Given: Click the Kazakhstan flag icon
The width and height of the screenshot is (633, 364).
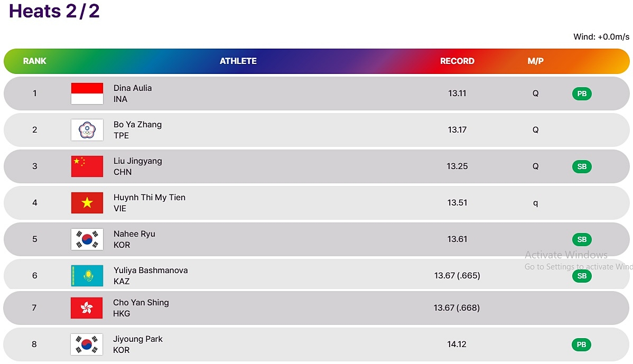Looking at the screenshot, I should (87, 276).
